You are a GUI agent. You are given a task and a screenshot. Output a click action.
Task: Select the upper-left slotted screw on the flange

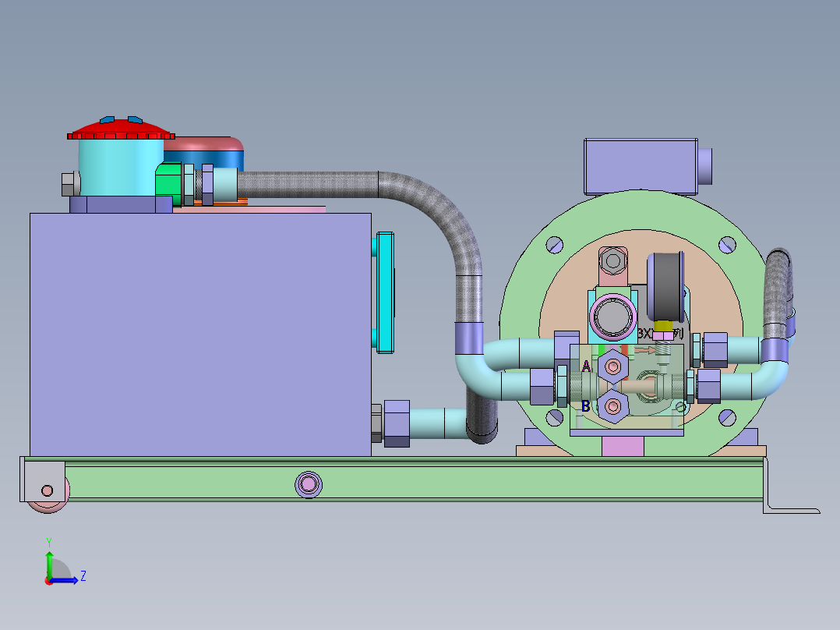click(555, 245)
